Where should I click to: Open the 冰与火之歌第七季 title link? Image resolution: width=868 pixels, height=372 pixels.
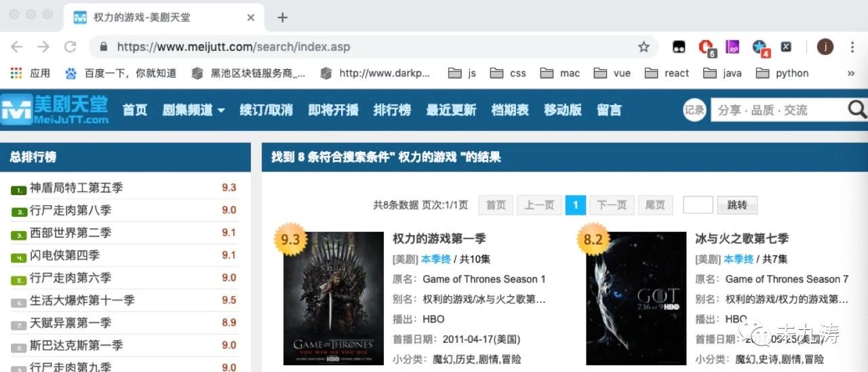[x=742, y=239]
